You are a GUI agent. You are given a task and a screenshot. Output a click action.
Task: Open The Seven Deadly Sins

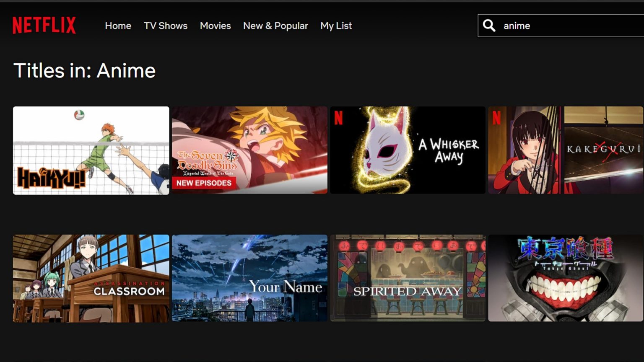[x=249, y=150]
